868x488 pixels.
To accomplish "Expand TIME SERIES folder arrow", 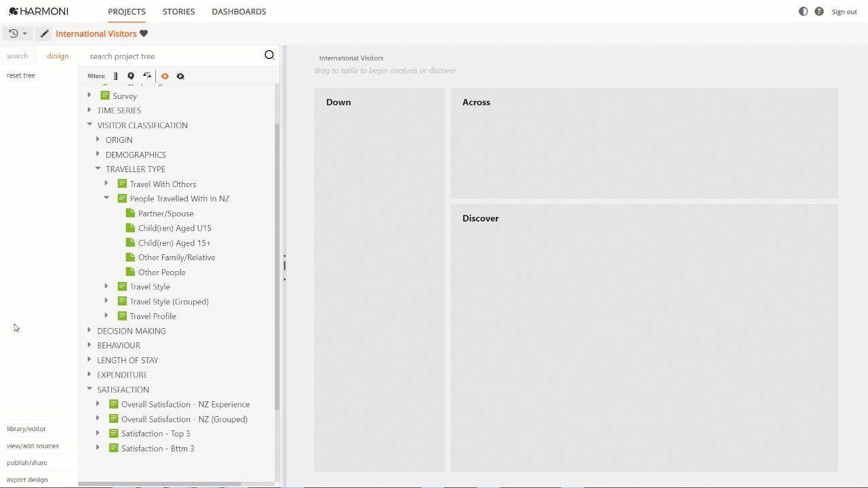I will [90, 110].
